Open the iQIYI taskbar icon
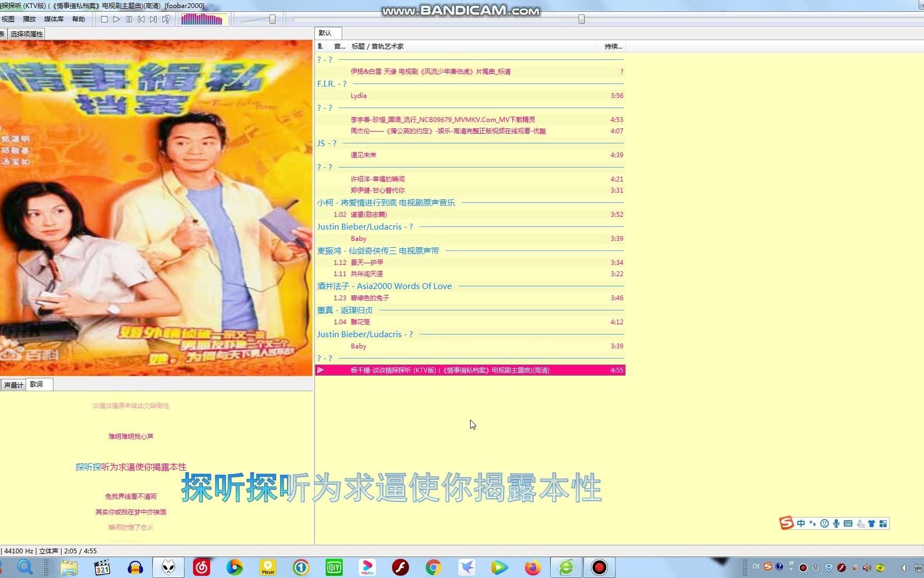Image resolution: width=924 pixels, height=578 pixels. [334, 567]
